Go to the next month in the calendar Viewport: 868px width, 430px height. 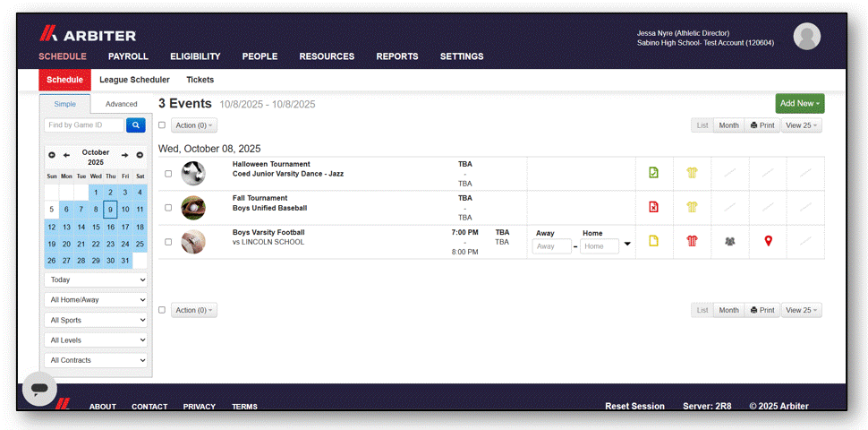pos(125,155)
